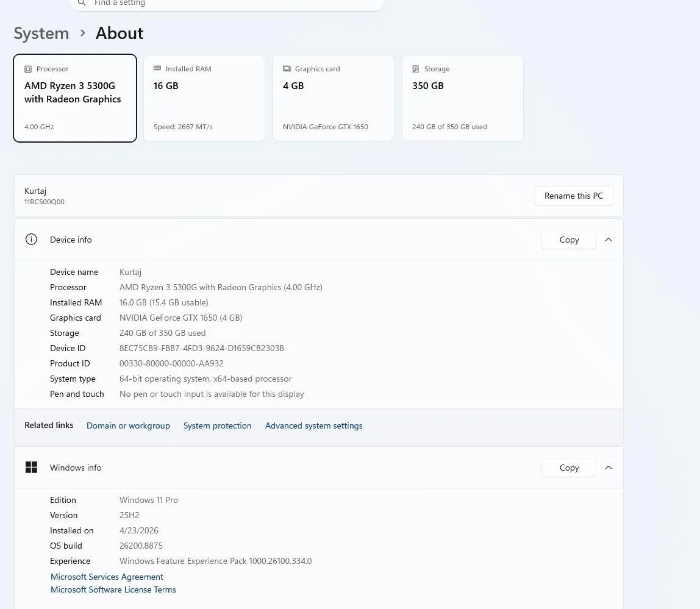
Task: Collapse the Device info section chevron
Action: (609, 240)
